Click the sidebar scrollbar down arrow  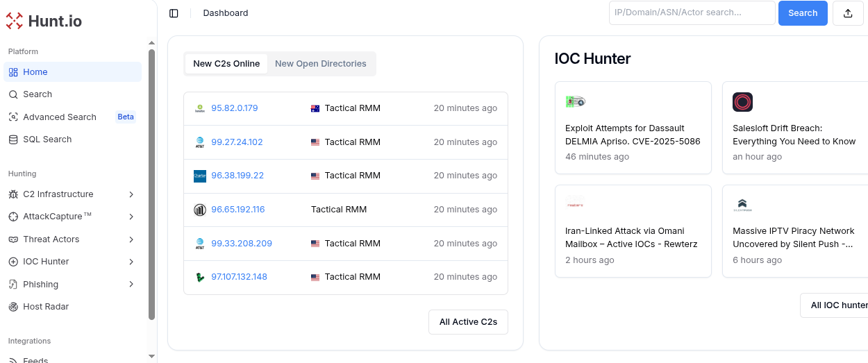[x=151, y=356]
